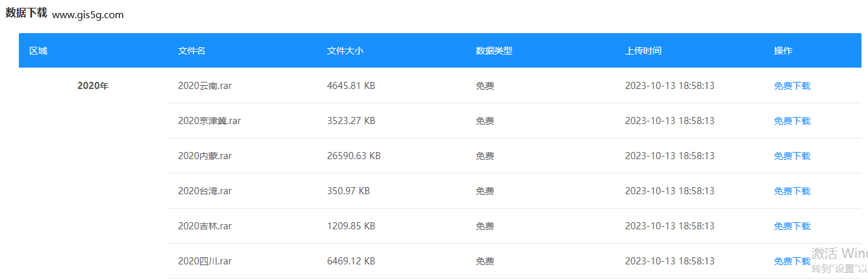The image size is (868, 280).
Task: Click the 数据下载 heading
Action: pyautogui.click(x=26, y=14)
